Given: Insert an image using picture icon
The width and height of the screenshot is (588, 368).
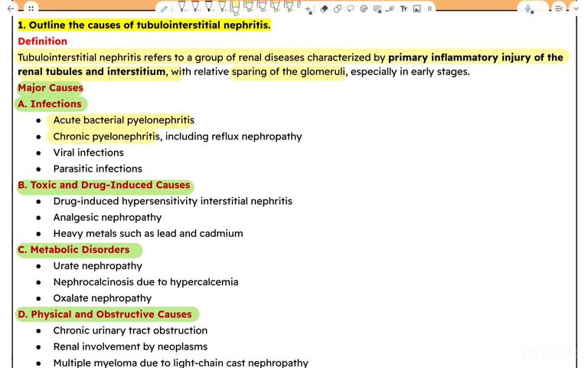Looking at the screenshot, I should pos(416,9).
